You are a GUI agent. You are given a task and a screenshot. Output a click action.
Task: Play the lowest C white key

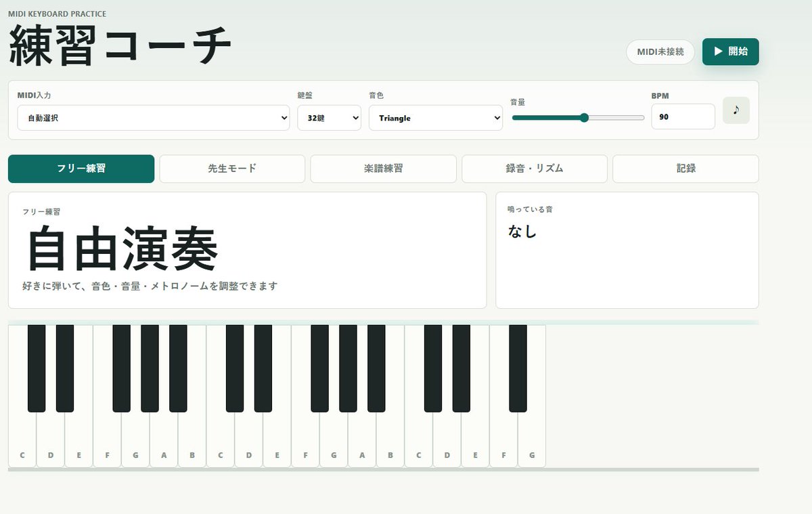point(22,440)
